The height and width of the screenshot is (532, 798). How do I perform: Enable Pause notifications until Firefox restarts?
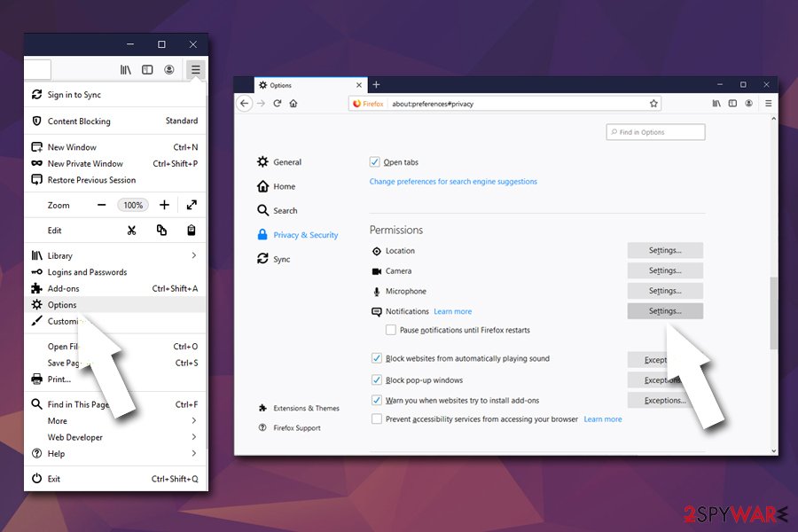(391, 330)
